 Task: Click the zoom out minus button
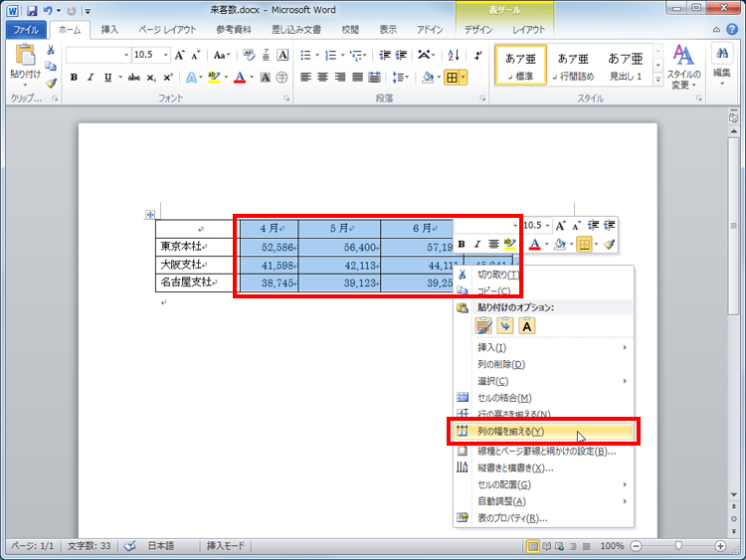point(637,546)
